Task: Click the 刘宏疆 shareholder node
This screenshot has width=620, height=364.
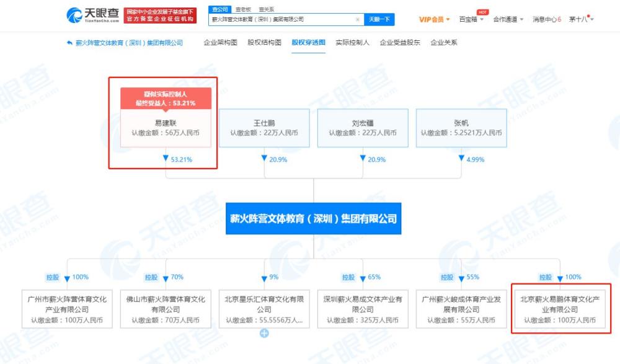Action: [x=363, y=128]
